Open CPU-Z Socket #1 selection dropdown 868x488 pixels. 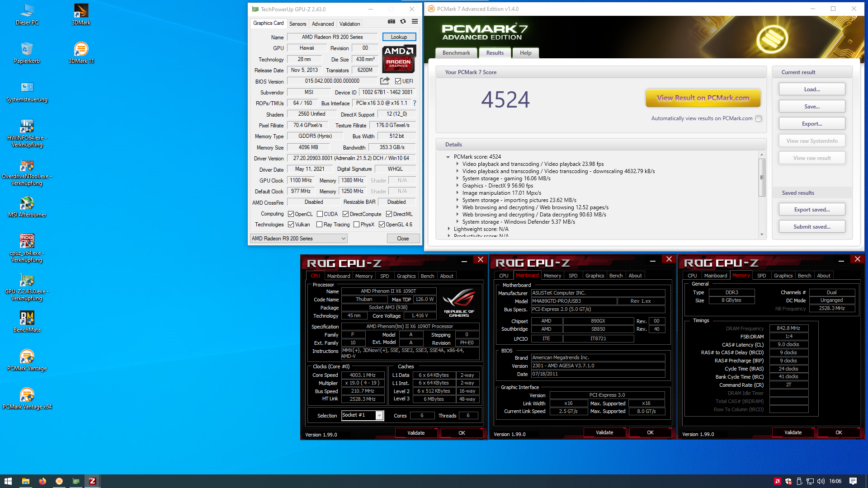pyautogui.click(x=363, y=415)
